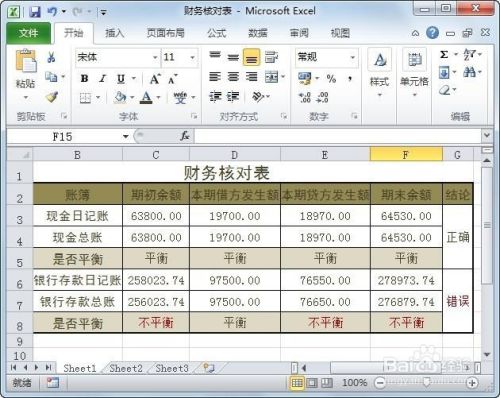Click the Merge and Center icon
This screenshot has width=500, height=398.
click(271, 77)
